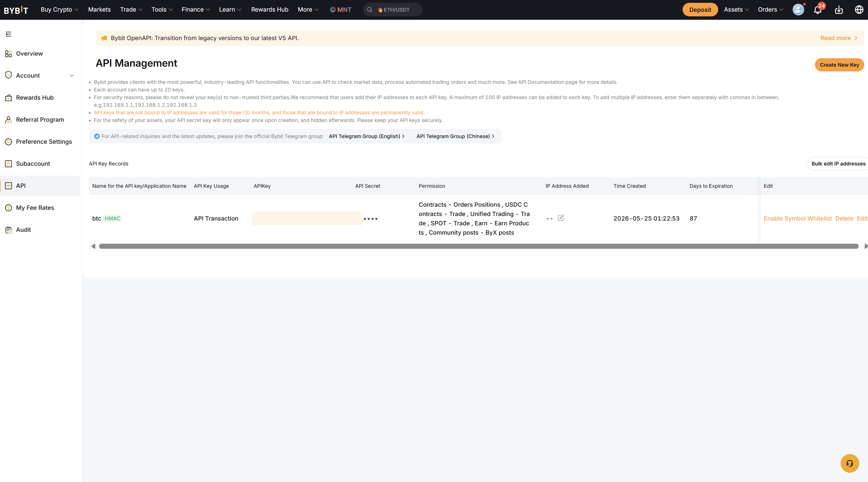The image size is (868, 482).
Task: Open My Fee Rates page
Action: tap(35, 208)
